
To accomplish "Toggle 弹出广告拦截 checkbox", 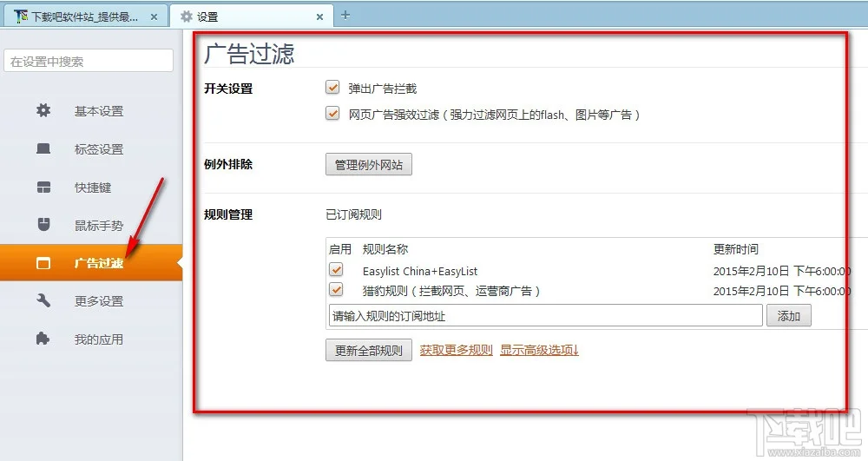I will tap(332, 88).
